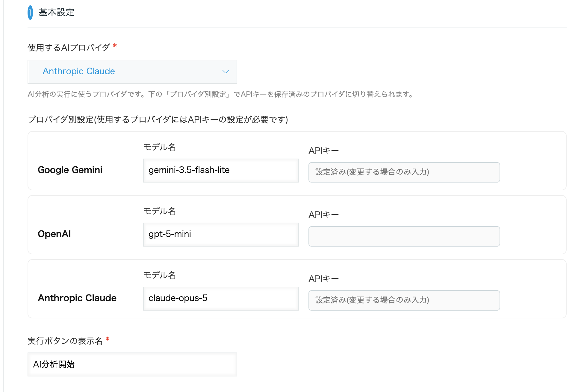Focus the Google Gemini API key field

pos(404,172)
